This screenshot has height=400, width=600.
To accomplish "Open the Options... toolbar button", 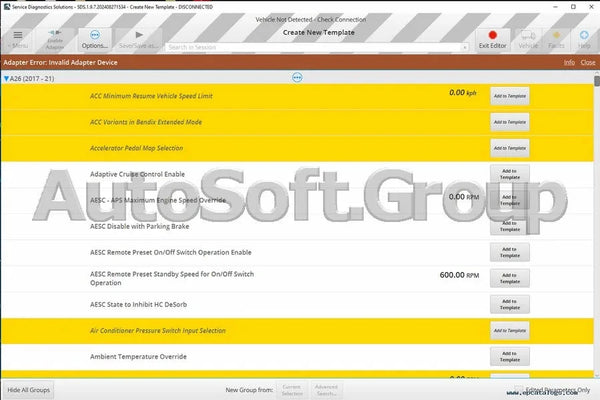I will 95,39.
